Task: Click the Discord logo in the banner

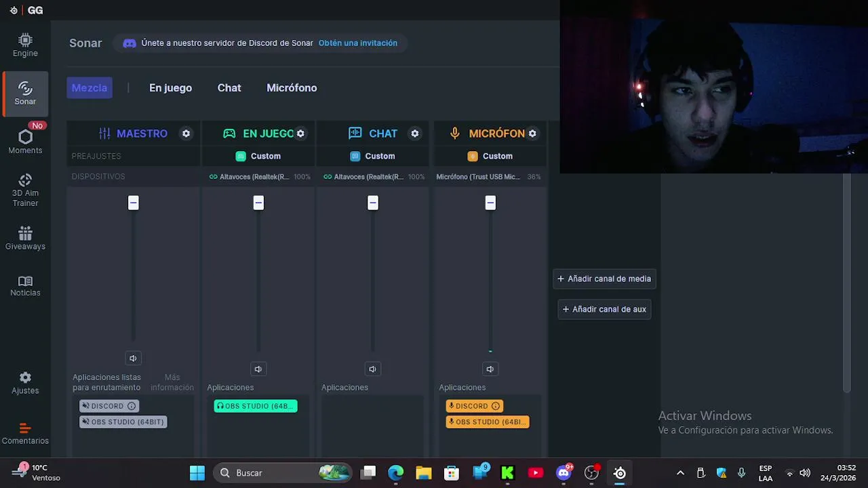Action: pos(129,43)
